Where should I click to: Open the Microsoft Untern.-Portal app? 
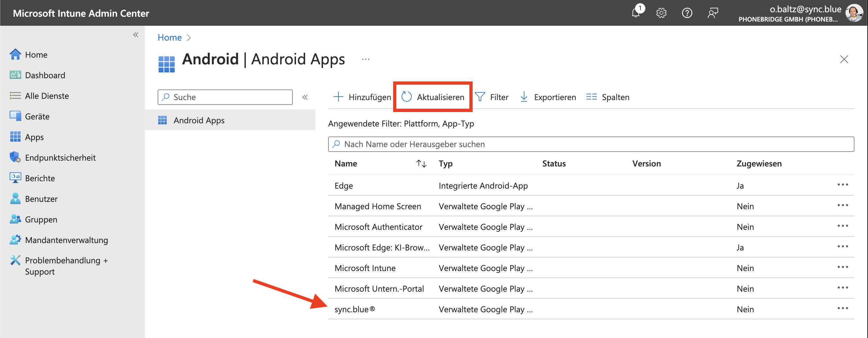pos(379,288)
